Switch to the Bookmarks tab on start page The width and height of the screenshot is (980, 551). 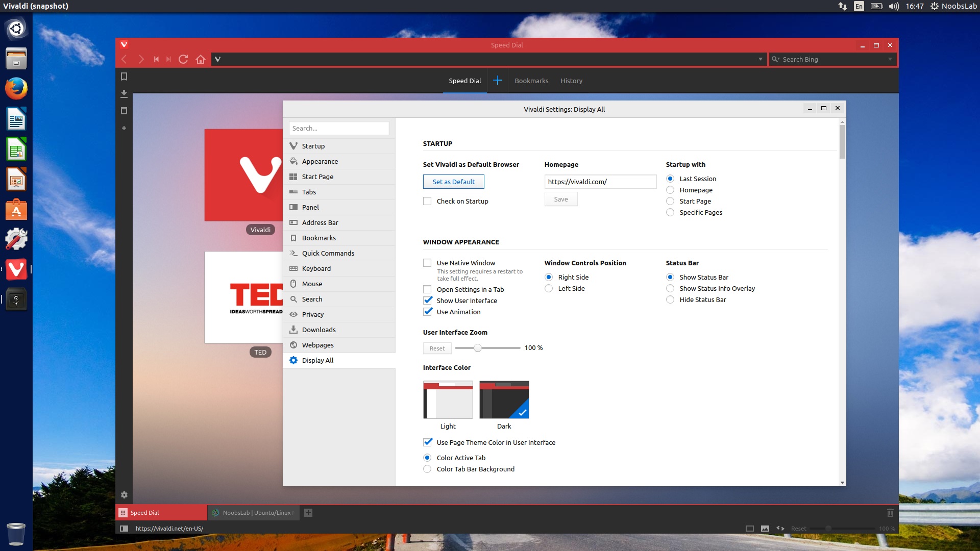tap(531, 81)
